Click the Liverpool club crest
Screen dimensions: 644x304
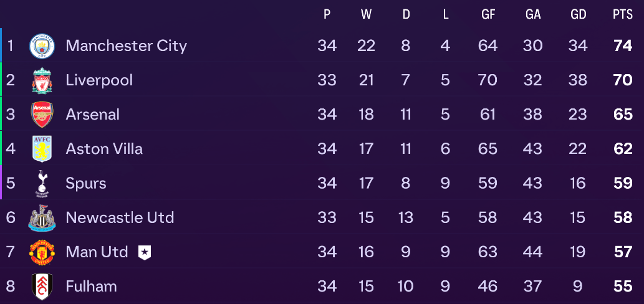(42, 80)
